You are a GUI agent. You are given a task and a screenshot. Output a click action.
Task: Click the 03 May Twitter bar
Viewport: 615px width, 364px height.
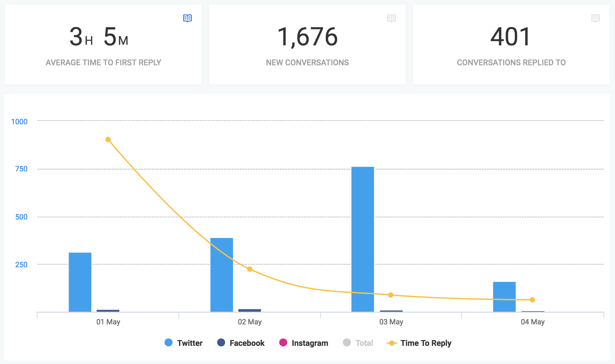point(363,239)
